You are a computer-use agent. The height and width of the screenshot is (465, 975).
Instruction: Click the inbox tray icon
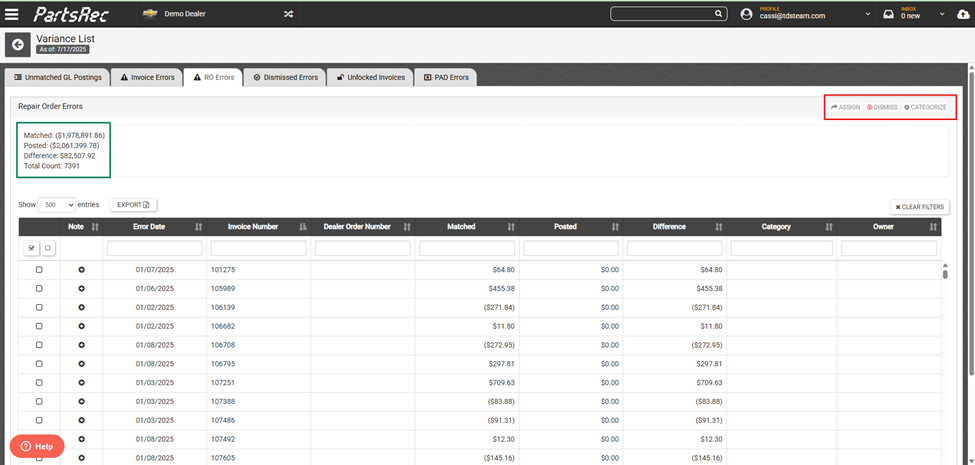tap(889, 14)
